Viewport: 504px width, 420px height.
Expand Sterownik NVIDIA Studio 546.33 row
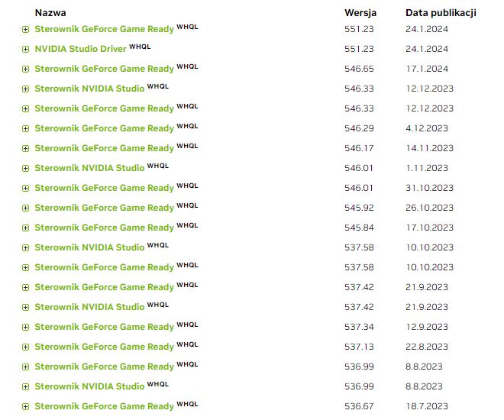pos(25,89)
